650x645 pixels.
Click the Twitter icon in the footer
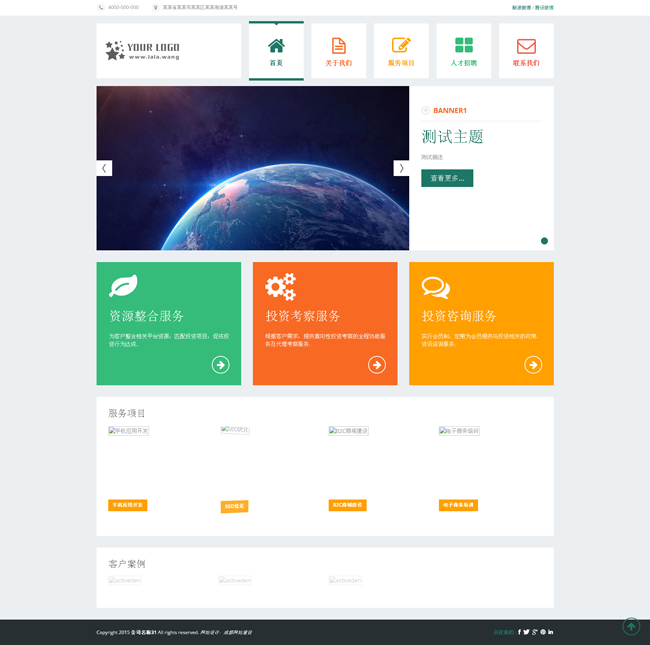pyautogui.click(x=526, y=632)
